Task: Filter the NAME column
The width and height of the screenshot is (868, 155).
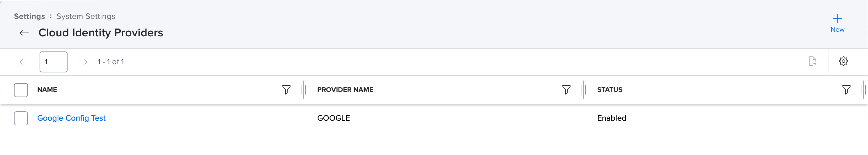Action: (x=286, y=90)
